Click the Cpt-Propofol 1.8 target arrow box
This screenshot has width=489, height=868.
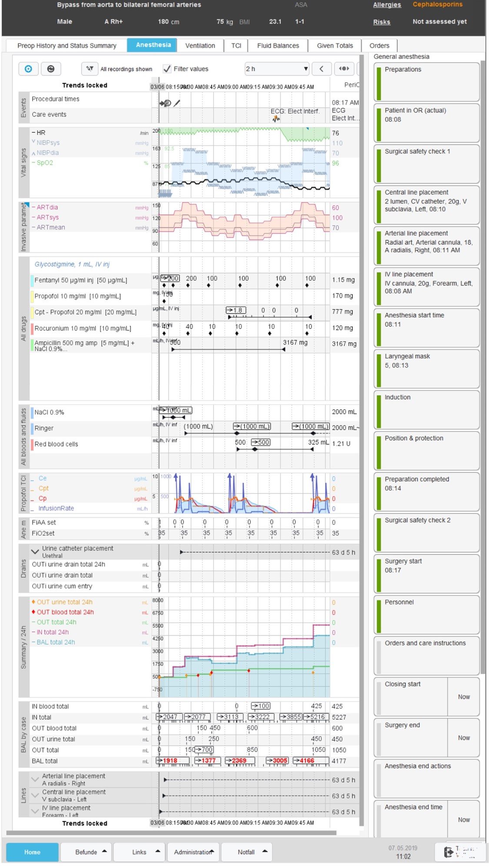[x=236, y=310]
